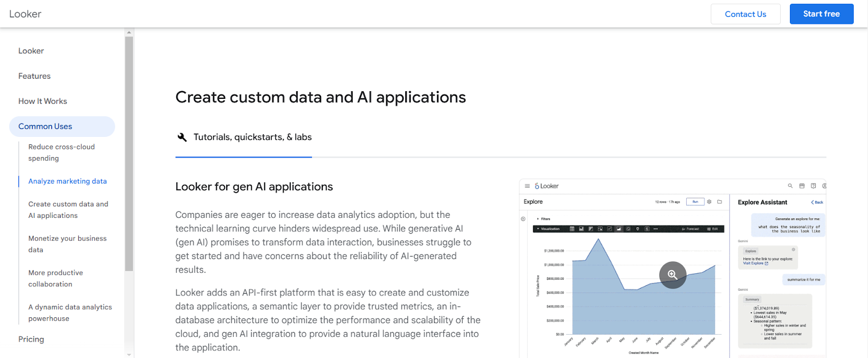Click the hamburger menu icon in the Looker screenshot
The width and height of the screenshot is (868, 358).
pyautogui.click(x=527, y=186)
